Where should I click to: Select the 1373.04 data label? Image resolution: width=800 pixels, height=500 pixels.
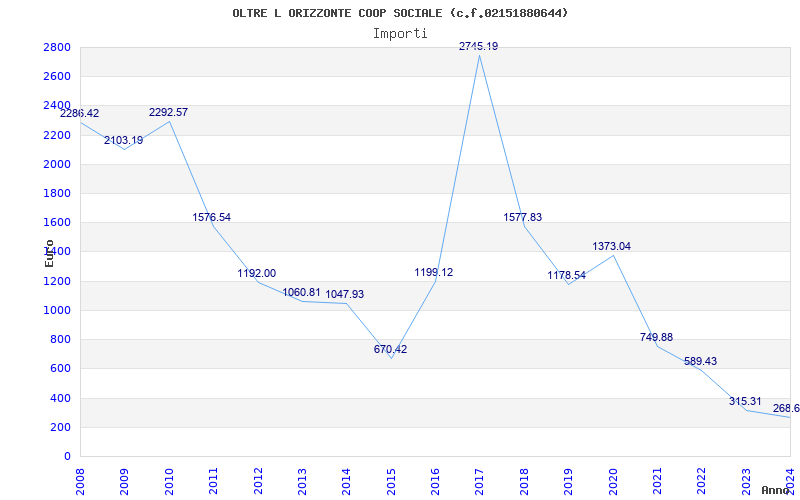[x=612, y=246]
